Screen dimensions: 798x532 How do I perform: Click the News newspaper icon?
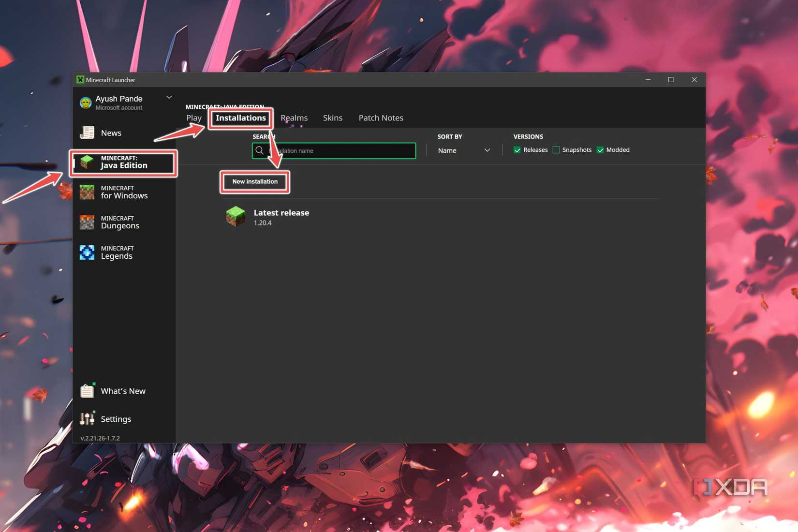click(87, 133)
